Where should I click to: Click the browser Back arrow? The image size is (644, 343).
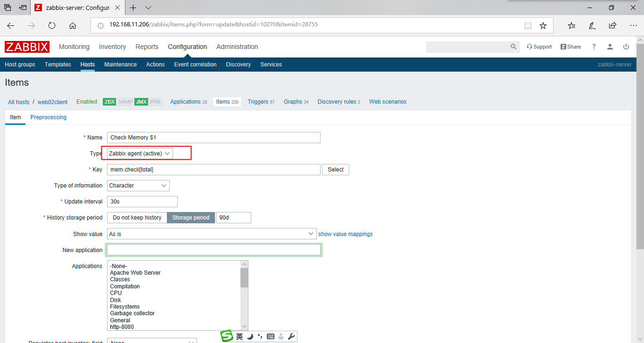coord(11,25)
